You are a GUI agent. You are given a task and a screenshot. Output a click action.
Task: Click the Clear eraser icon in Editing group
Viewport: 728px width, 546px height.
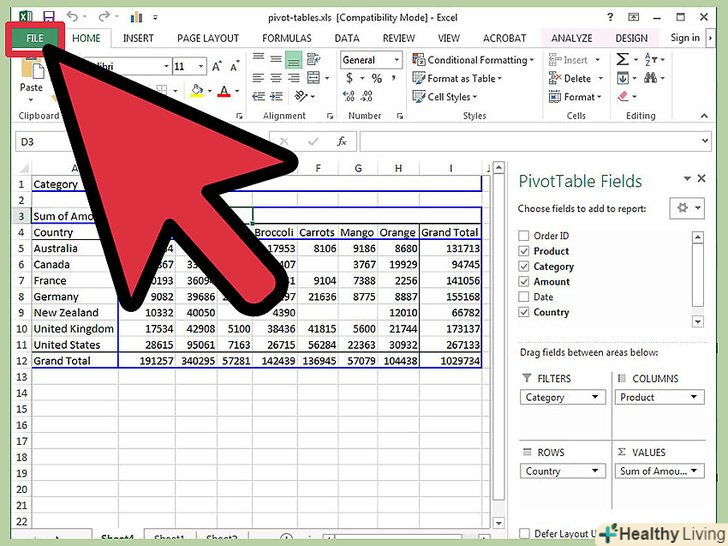tap(624, 97)
